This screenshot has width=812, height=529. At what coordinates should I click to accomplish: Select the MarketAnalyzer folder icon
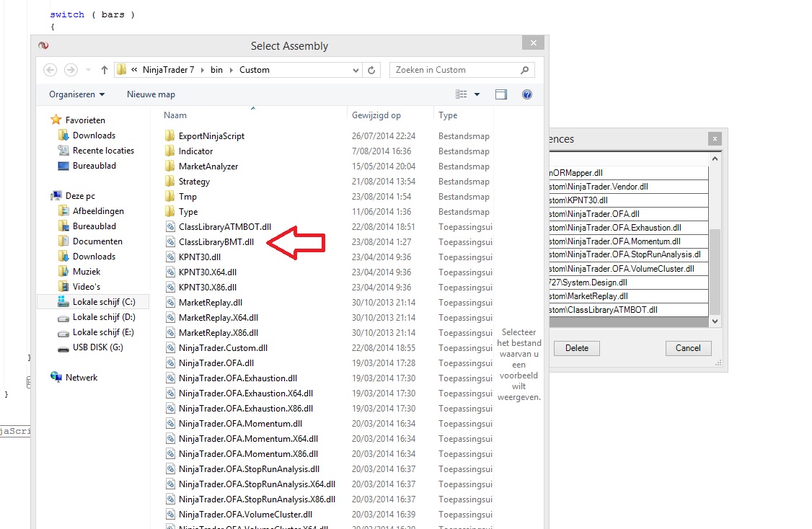[x=169, y=166]
